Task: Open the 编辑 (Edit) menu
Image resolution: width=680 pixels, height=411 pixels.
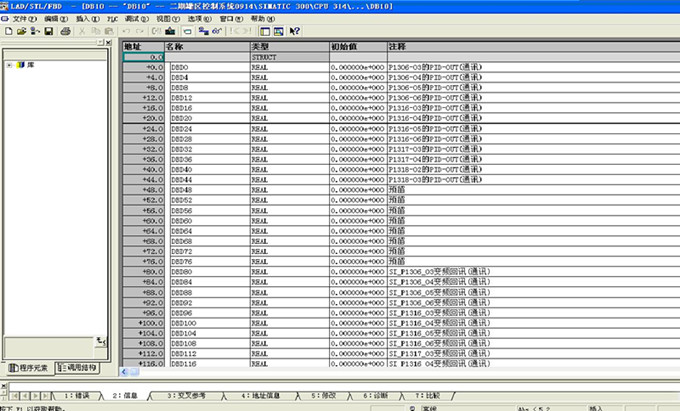Action: click(x=56, y=19)
